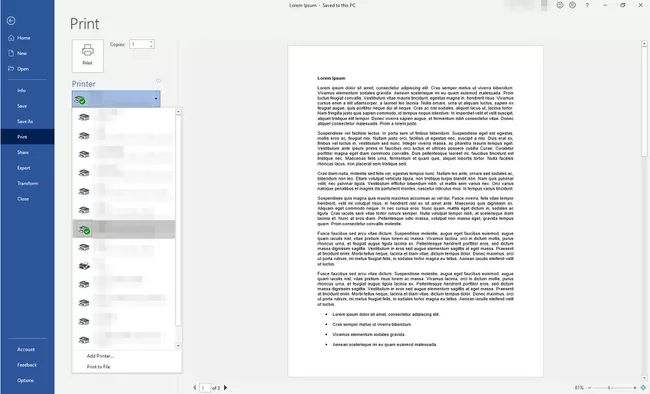Image resolution: width=650 pixels, height=394 pixels.
Task: Open Word Options from the sidebar
Action: (27, 380)
